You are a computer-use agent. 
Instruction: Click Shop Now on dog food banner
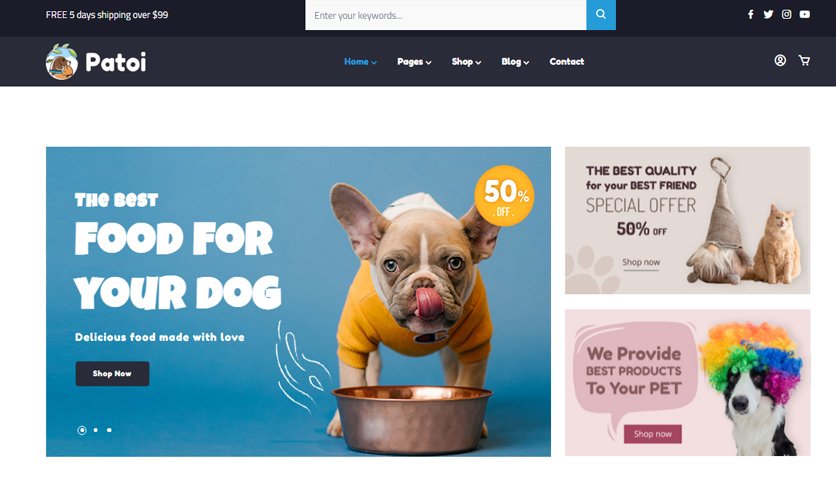(x=112, y=374)
